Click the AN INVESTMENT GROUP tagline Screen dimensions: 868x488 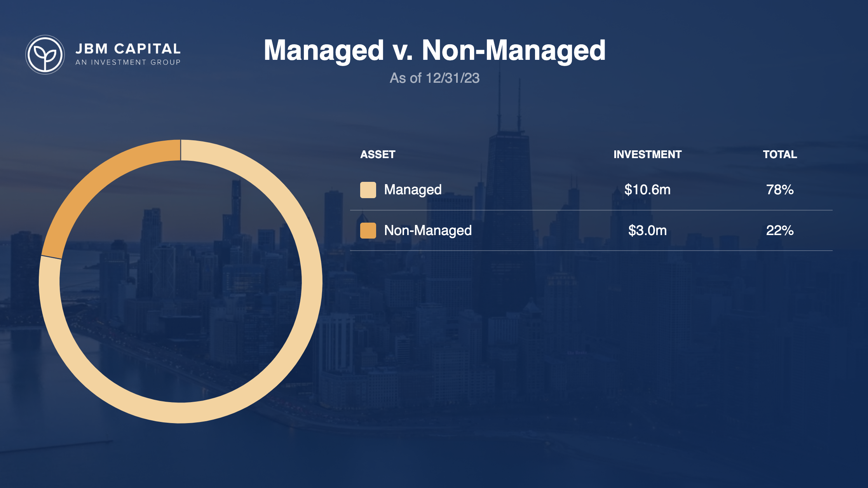pos(128,62)
